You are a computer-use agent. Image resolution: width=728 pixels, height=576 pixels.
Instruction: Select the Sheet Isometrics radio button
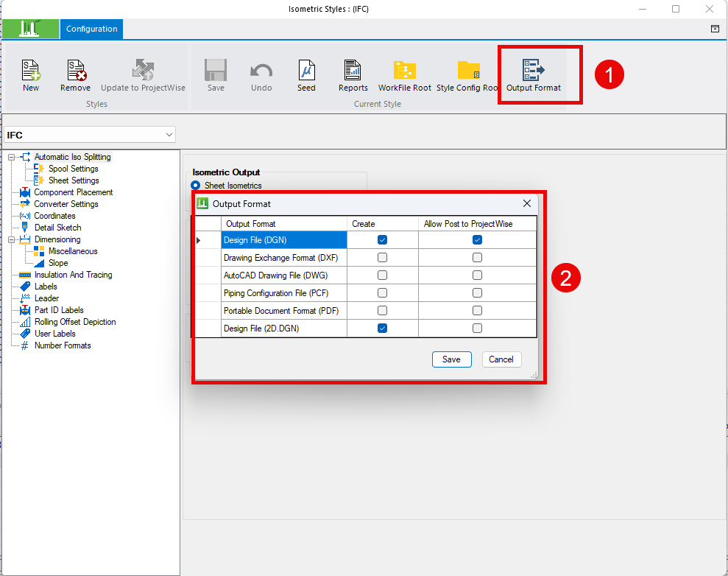point(196,186)
